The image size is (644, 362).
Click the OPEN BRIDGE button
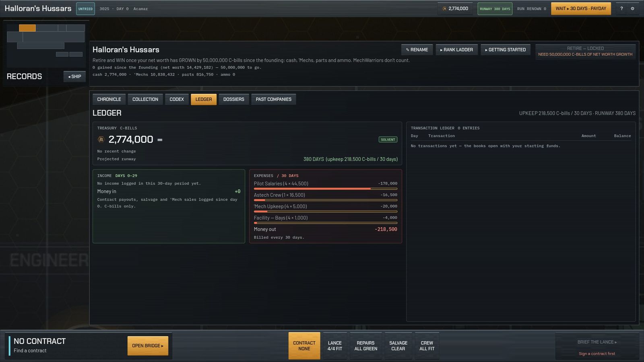click(x=148, y=346)
